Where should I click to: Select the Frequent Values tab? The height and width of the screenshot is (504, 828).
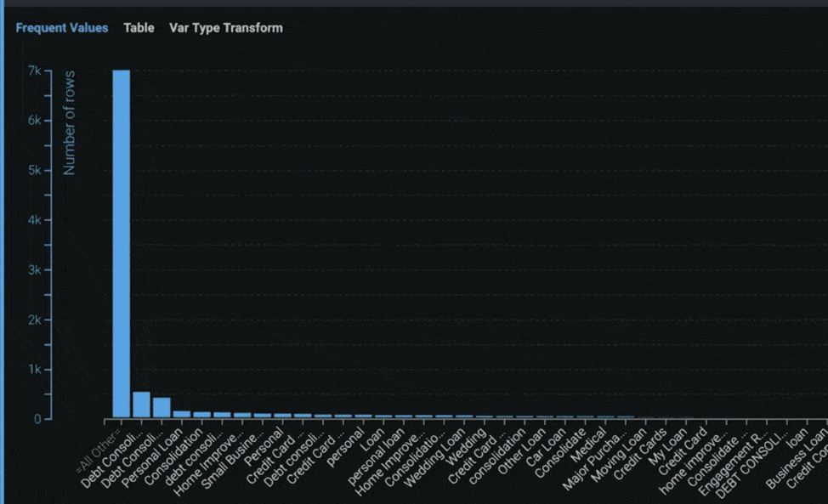click(x=62, y=27)
